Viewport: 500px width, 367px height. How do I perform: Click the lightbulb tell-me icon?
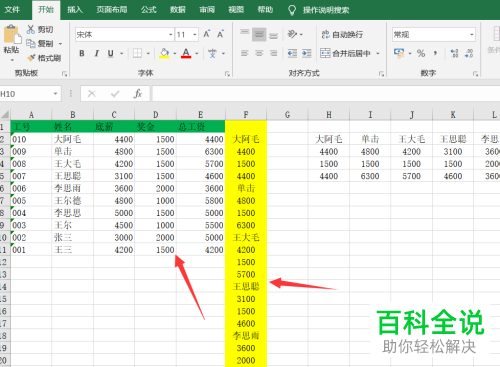click(292, 10)
